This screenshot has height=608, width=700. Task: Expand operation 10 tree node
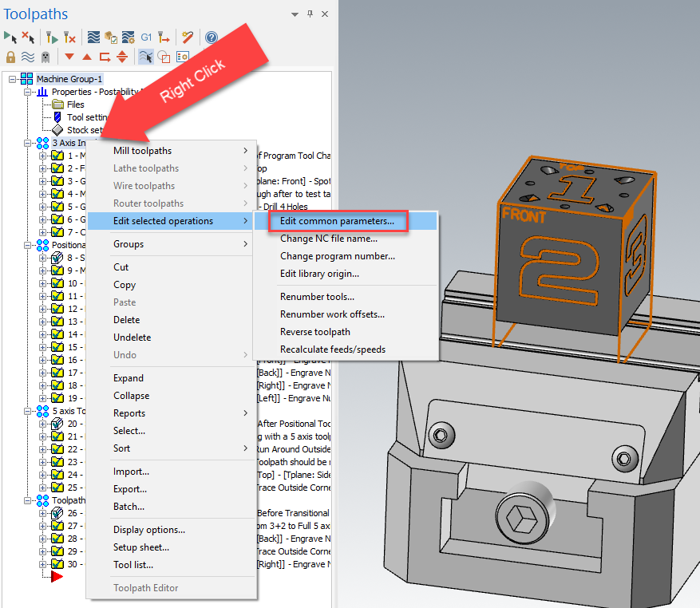point(42,283)
